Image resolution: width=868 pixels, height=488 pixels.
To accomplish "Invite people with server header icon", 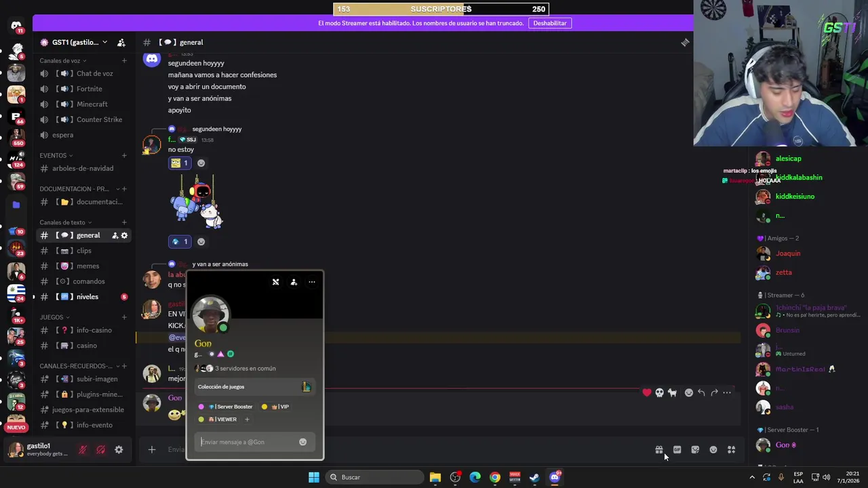I will click(x=121, y=42).
